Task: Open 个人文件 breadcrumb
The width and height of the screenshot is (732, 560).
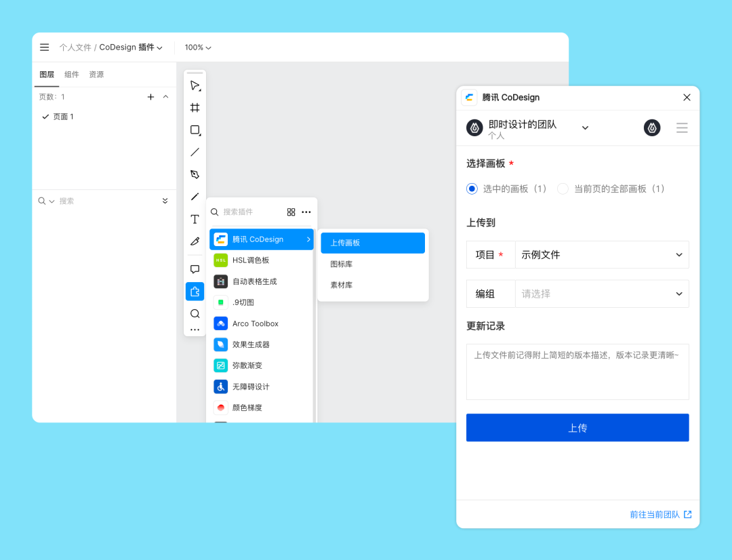Action: tap(75, 47)
